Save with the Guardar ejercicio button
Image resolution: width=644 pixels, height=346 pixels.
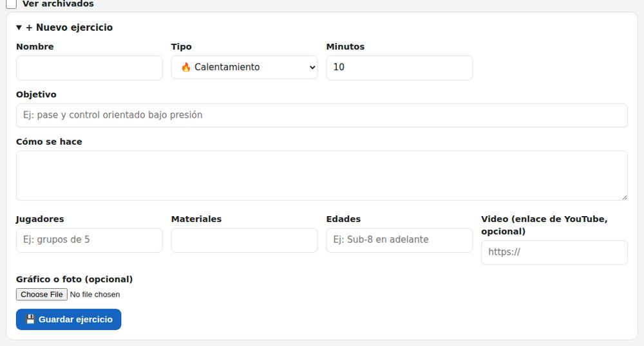click(69, 320)
